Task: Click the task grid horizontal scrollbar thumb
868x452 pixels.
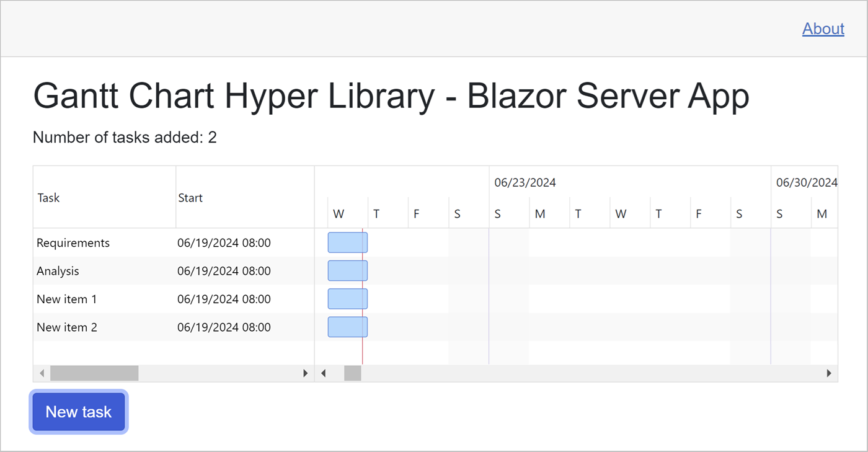Action: [x=94, y=373]
